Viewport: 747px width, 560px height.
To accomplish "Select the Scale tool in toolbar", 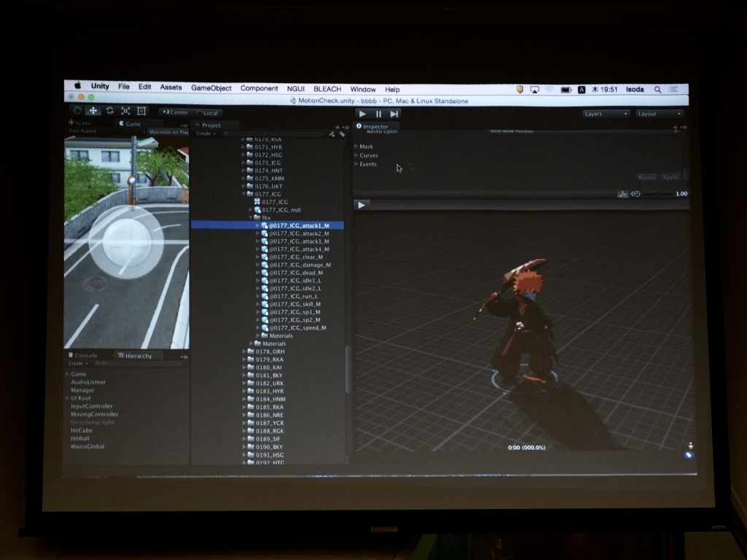I will tap(125, 111).
